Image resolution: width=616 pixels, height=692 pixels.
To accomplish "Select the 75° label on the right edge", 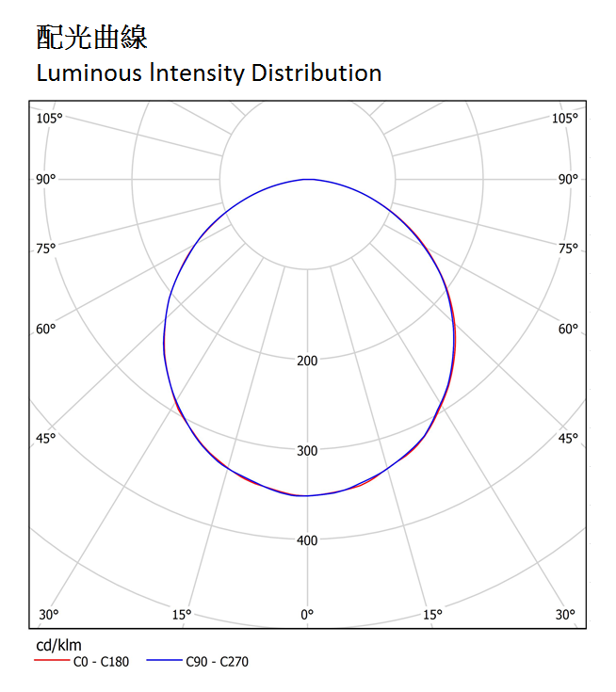I will click(x=568, y=249).
